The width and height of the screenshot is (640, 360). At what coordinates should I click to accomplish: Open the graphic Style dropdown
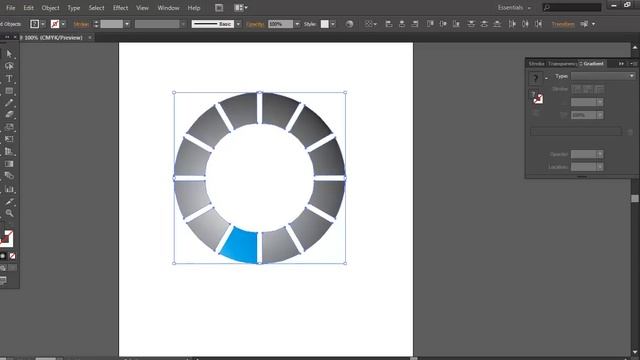(x=333, y=24)
